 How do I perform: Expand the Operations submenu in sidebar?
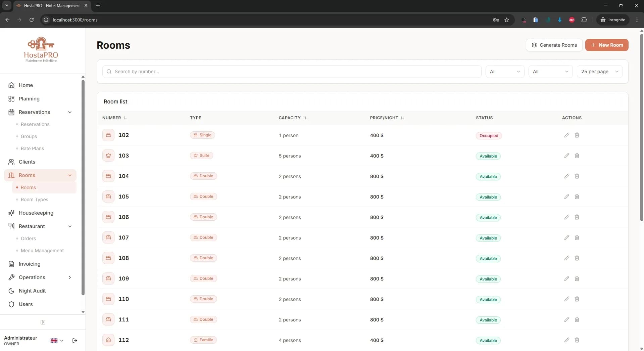(69, 277)
